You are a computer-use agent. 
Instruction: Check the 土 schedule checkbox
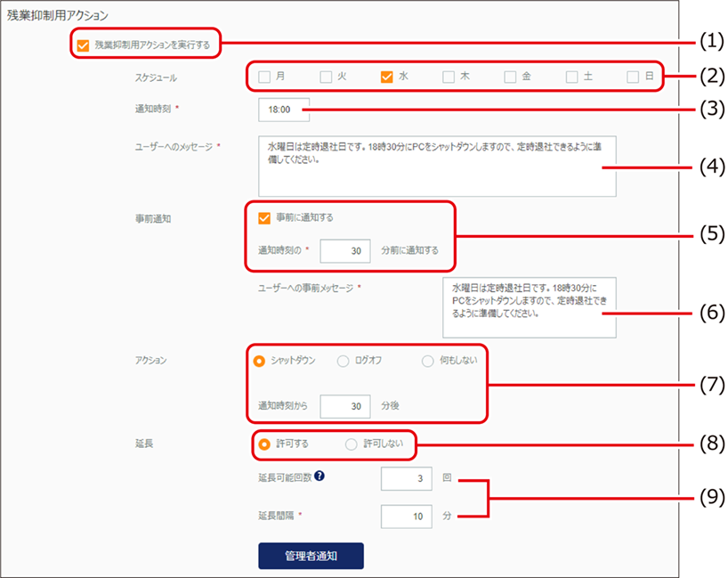(x=572, y=77)
